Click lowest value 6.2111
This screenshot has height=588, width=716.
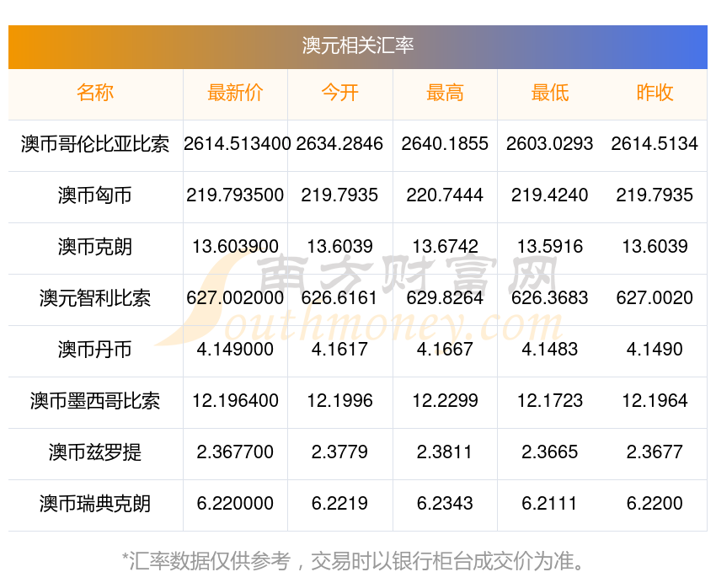(x=550, y=504)
